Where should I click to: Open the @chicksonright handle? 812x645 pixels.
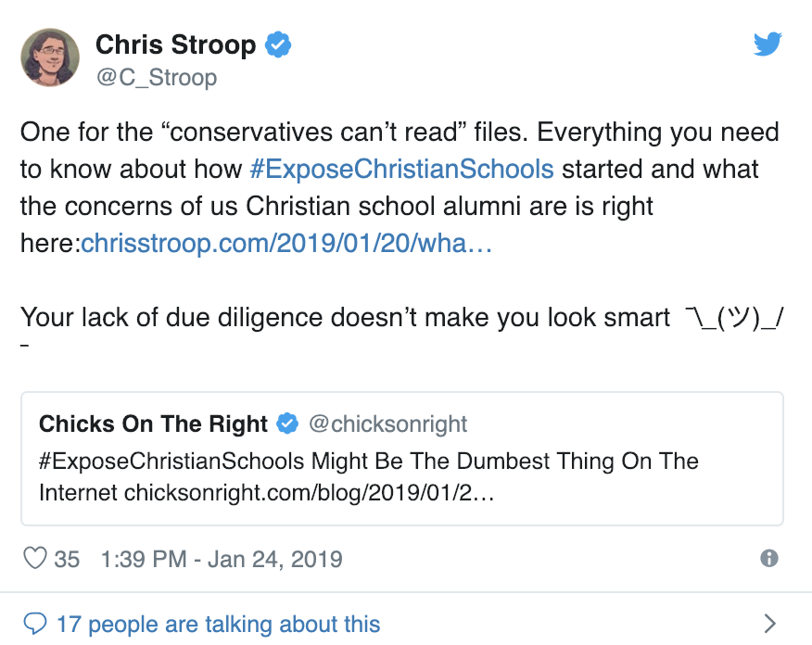click(x=387, y=424)
